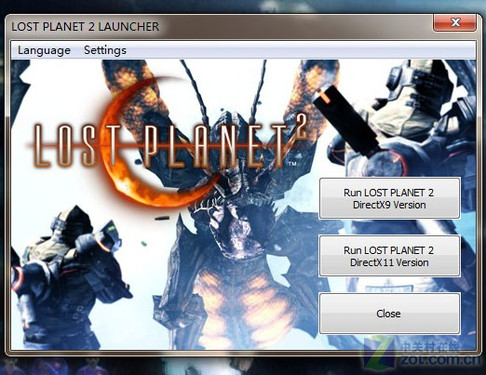Open the Language menu
Screen dimensions: 486x375
pyautogui.click(x=44, y=50)
